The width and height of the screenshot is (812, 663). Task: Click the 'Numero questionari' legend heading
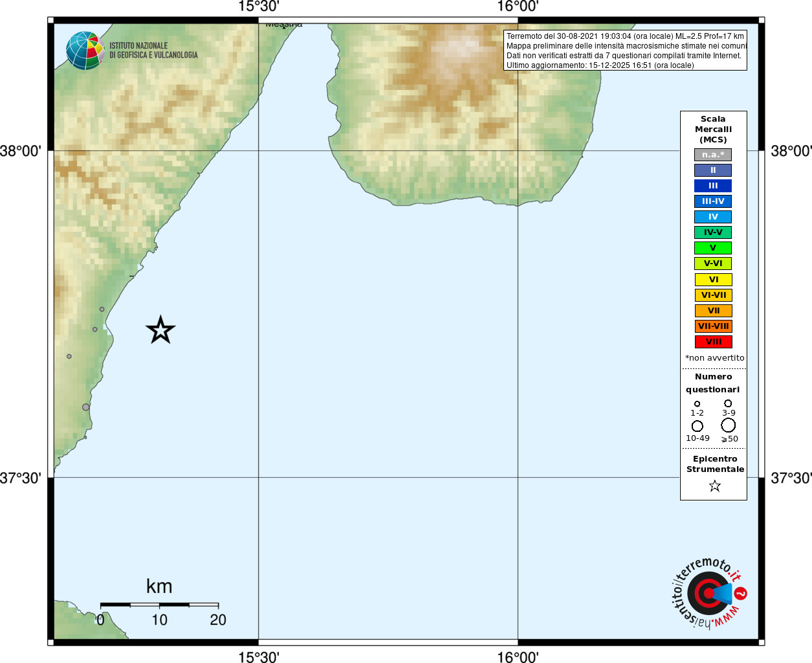pos(713,383)
